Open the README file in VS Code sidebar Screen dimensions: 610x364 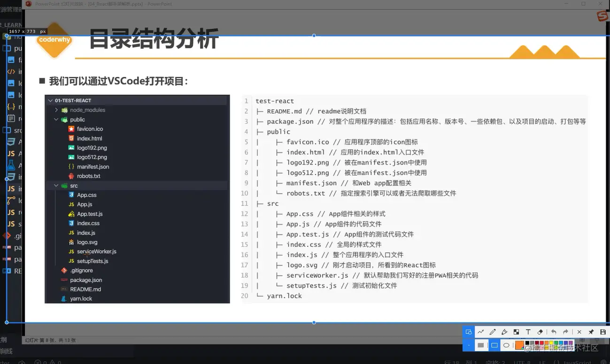tap(12, 271)
